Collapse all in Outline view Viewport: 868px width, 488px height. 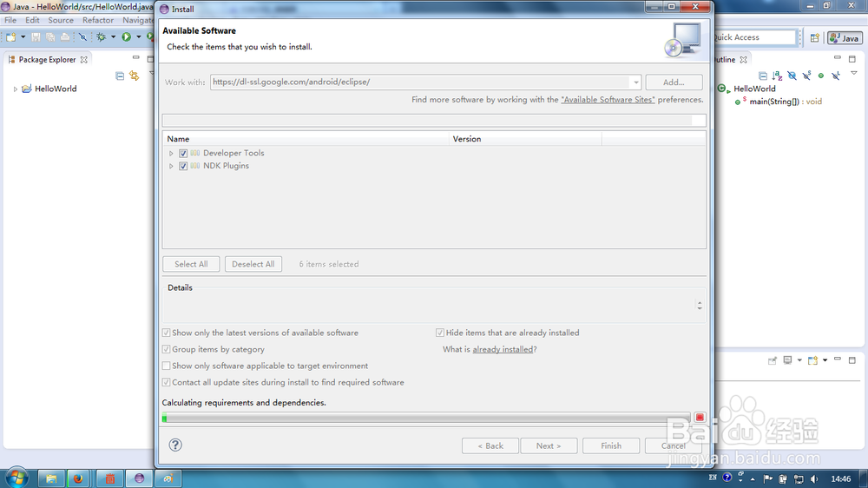763,76
